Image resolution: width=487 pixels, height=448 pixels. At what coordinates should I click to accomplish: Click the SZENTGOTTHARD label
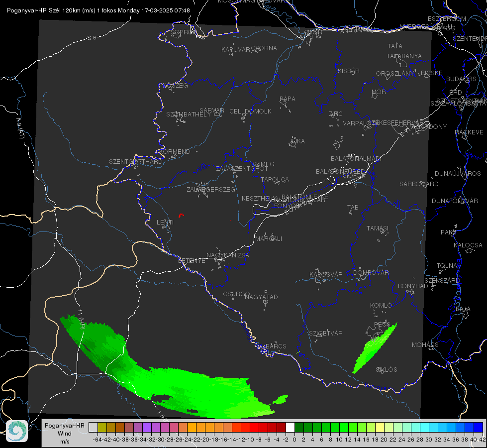[136, 162]
